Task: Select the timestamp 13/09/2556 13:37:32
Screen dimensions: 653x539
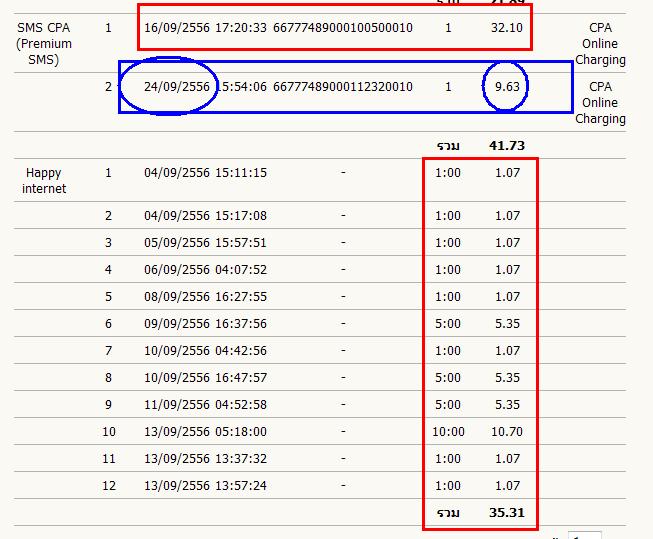Action: (205, 459)
